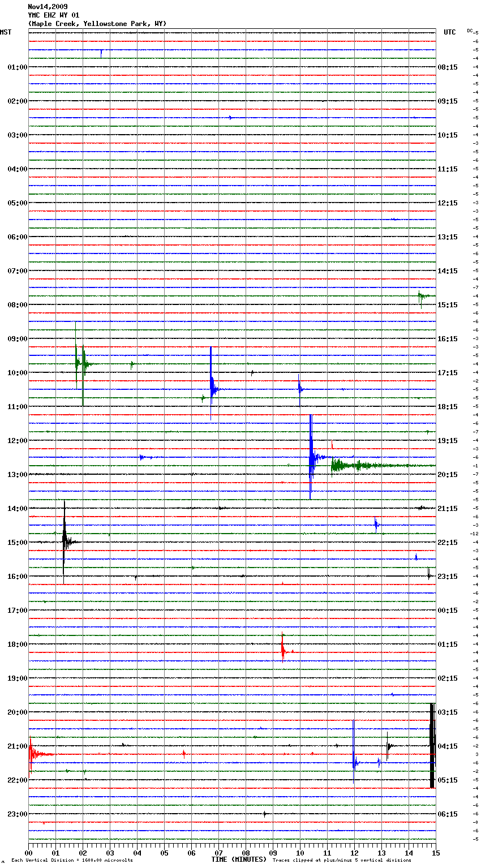The image size is (481, 868).
Task: Select the 19:15 UTC row label
Action: pyautogui.click(x=448, y=441)
